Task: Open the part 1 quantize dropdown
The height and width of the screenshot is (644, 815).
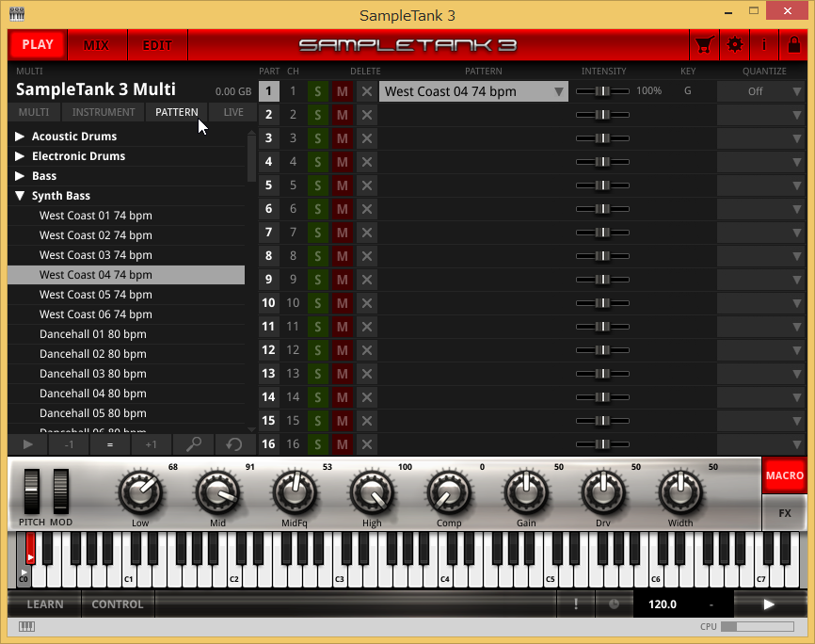Action: (x=761, y=91)
